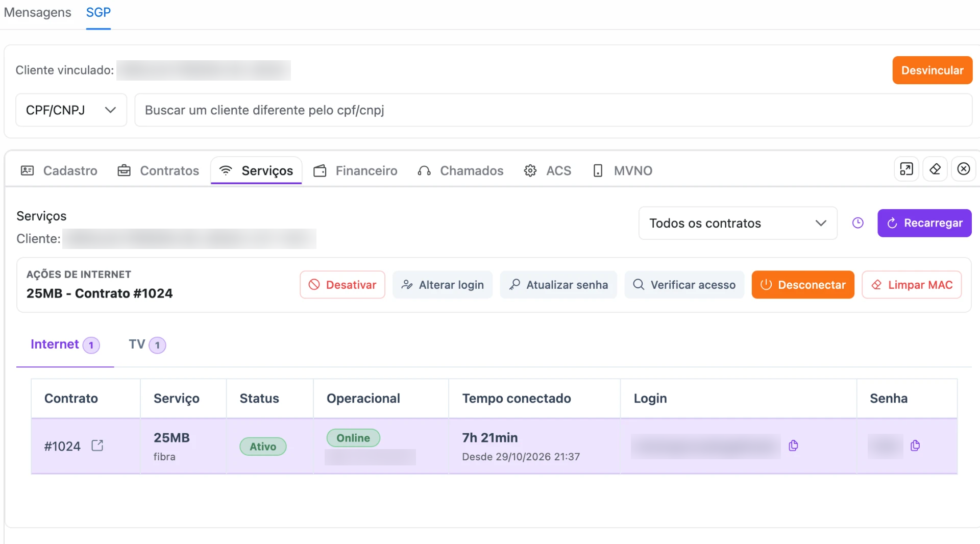Open the expand panel icon
The height and width of the screenshot is (544, 980).
point(906,169)
